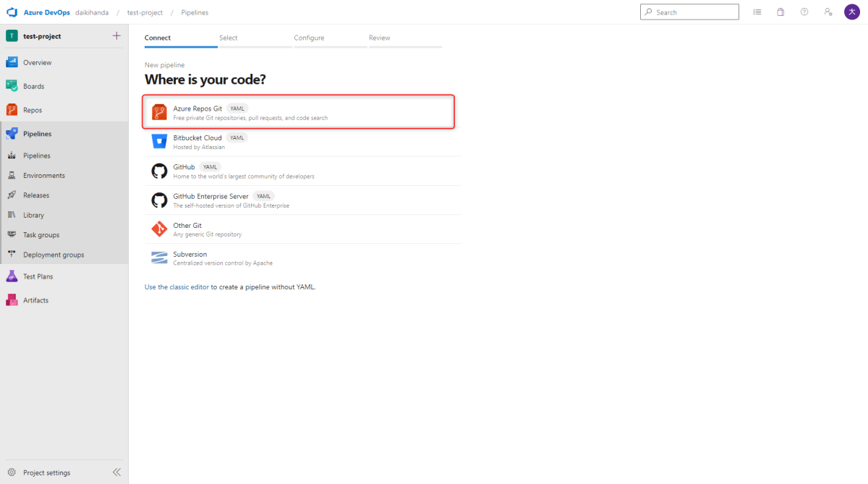The width and height of the screenshot is (868, 484).
Task: Click YAML badge beside GitHub Enterprise Server
Action: pos(263,196)
